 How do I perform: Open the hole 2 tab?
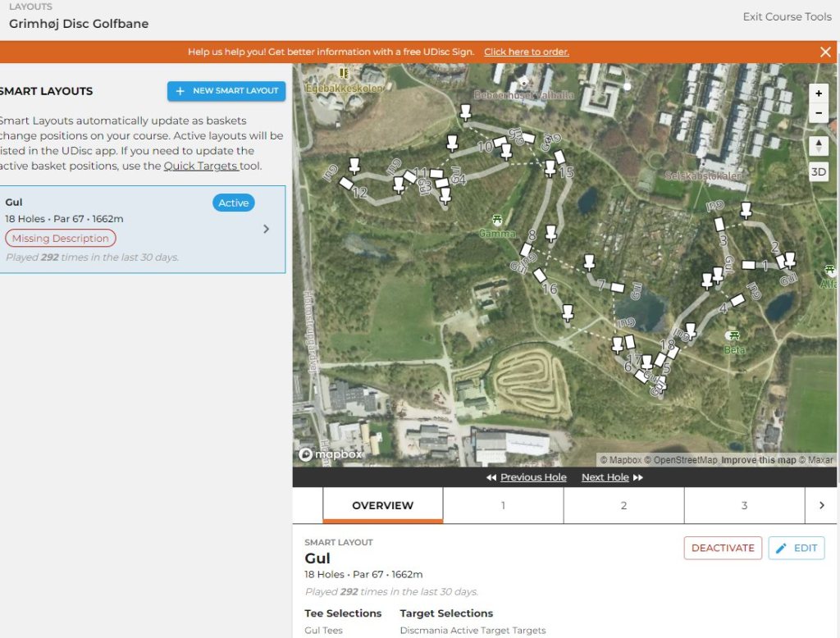coord(623,505)
